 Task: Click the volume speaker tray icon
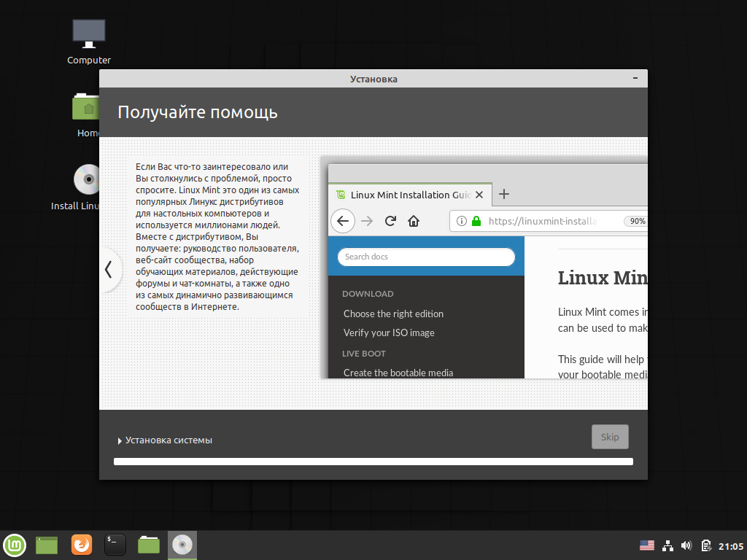(x=686, y=545)
